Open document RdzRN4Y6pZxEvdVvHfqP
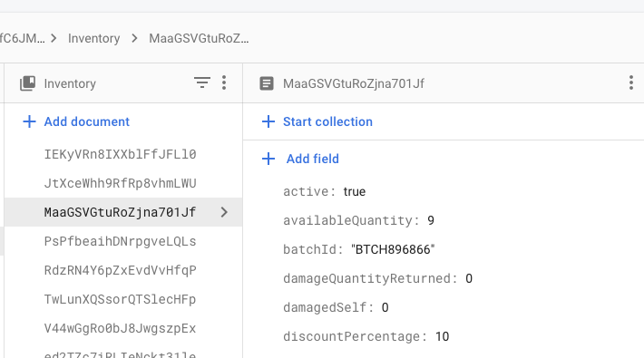This screenshot has height=358, width=644. click(120, 270)
